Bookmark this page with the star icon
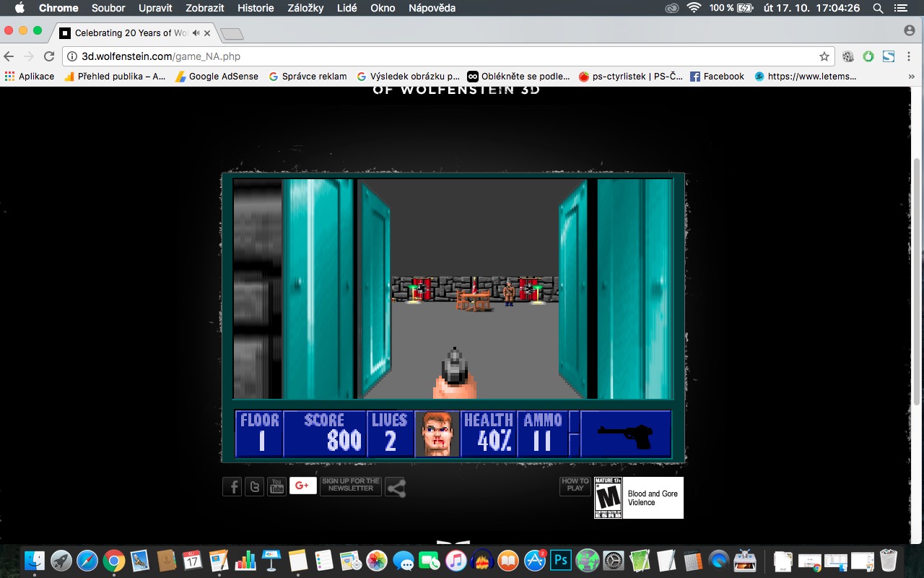This screenshot has height=578, width=924. 824,56
